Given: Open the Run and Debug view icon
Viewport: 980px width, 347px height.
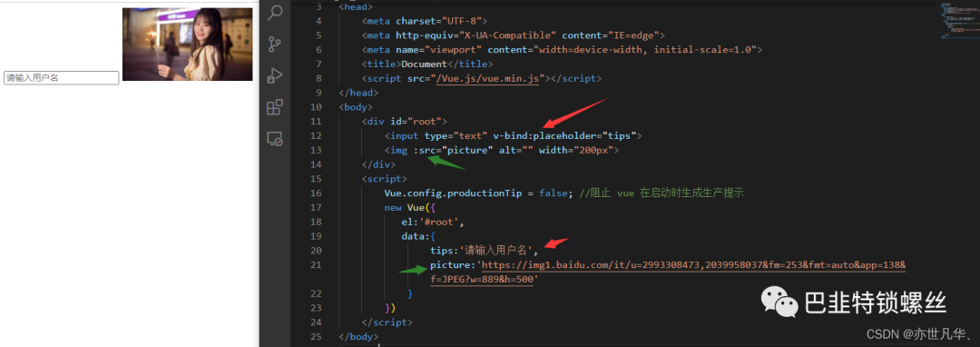Looking at the screenshot, I should click(275, 75).
